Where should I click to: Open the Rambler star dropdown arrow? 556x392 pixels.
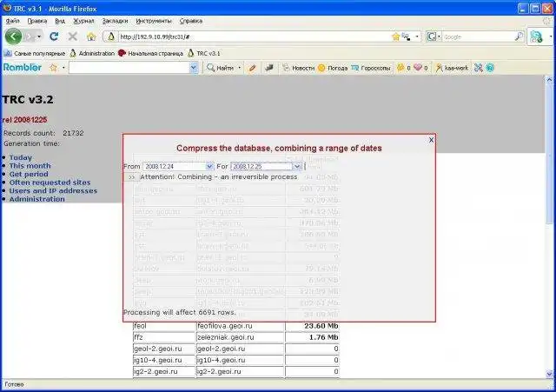(63, 68)
